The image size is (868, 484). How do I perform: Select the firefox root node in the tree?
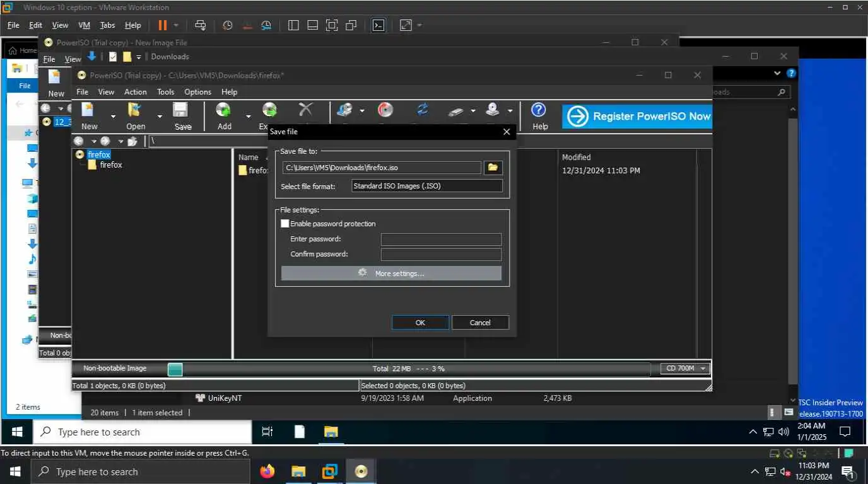coord(99,154)
